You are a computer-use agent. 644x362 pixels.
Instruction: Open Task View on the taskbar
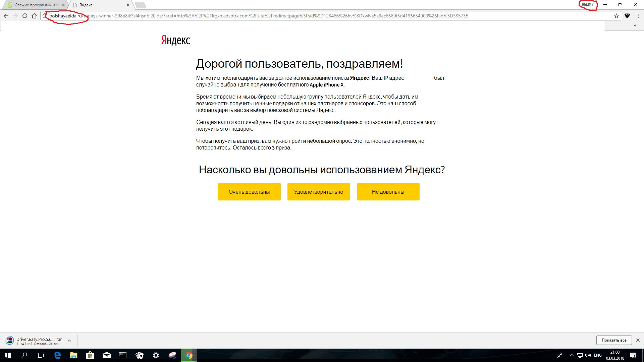40,355
